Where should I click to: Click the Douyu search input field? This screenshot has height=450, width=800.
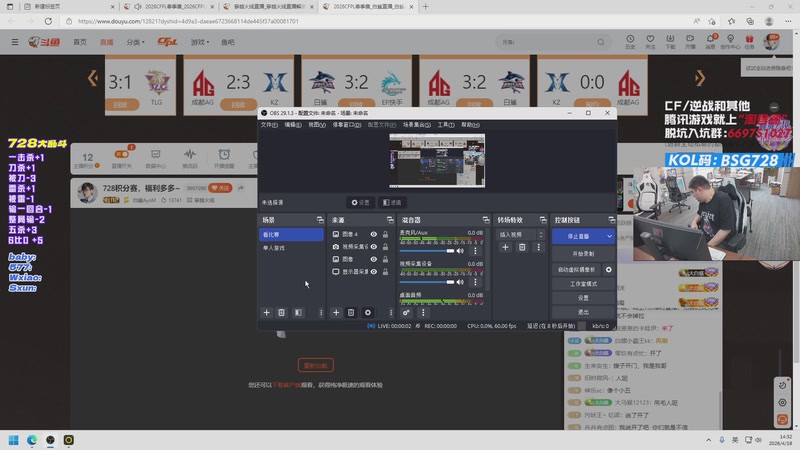point(546,42)
